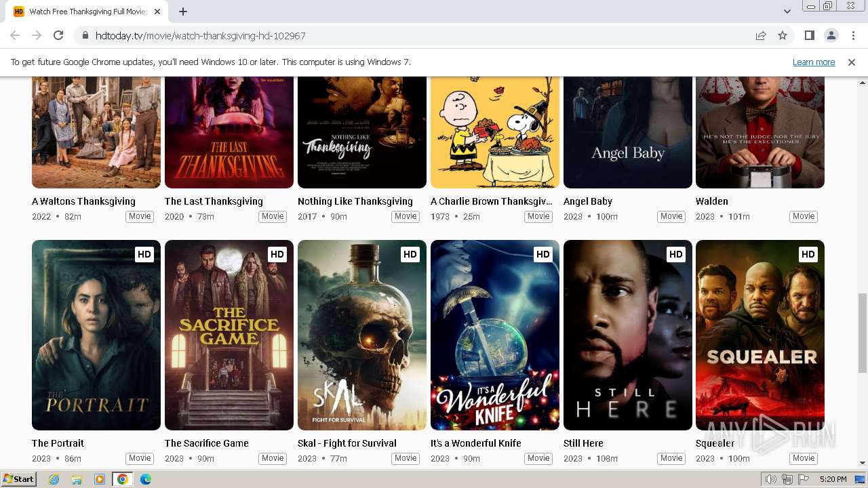Select the Watch Free Thanksgiving tab
Image resolution: width=868 pixels, height=488 pixels.
pos(87,12)
